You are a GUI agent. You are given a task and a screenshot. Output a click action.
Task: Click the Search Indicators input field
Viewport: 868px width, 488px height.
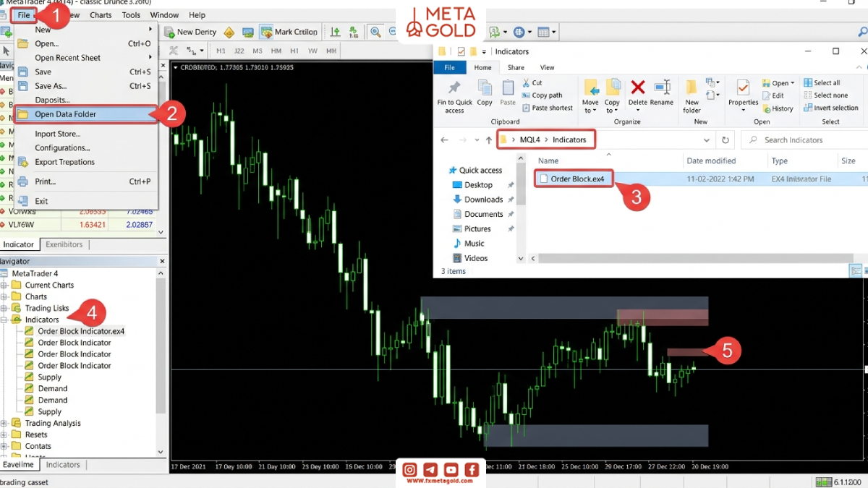coord(802,140)
